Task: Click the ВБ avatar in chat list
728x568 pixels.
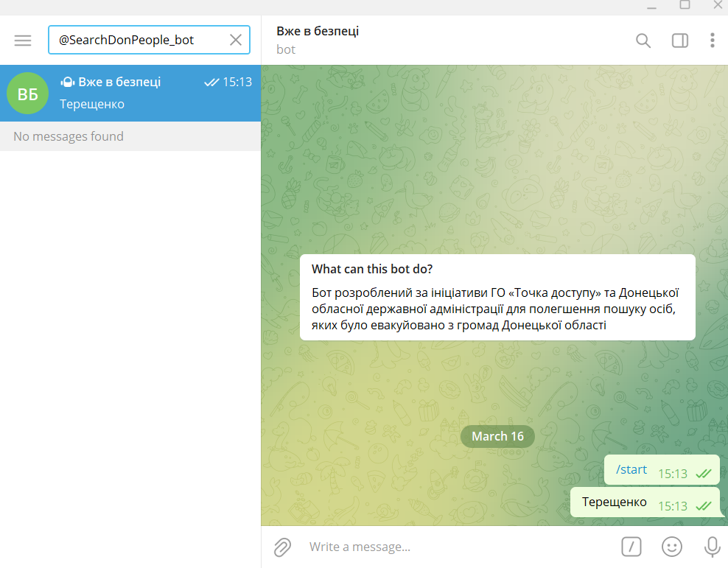Action: click(x=27, y=94)
